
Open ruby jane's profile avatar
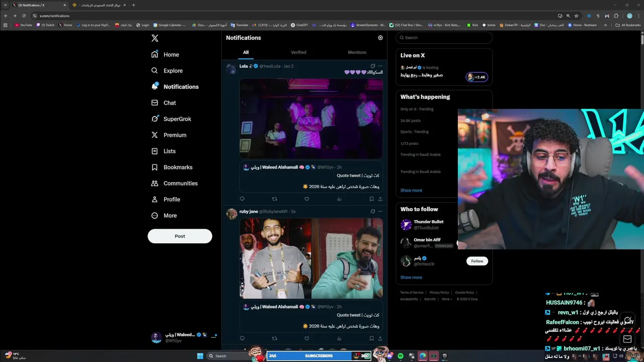click(231, 214)
